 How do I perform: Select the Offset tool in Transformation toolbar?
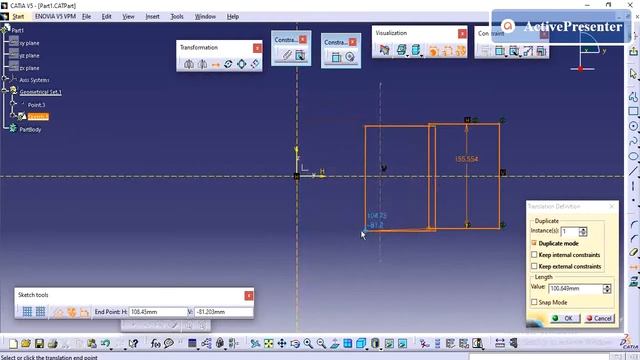(x=255, y=64)
